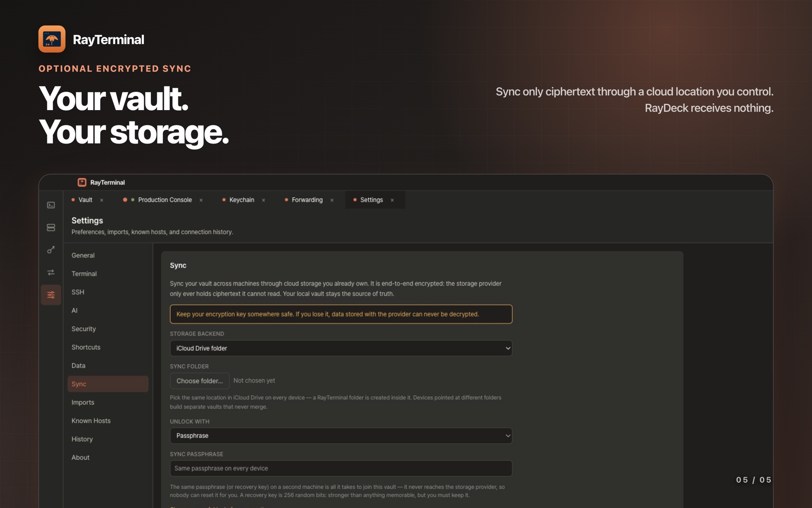The height and width of the screenshot is (508, 812).
Task: Select the settings sliders icon in sidebar
Action: click(x=51, y=295)
